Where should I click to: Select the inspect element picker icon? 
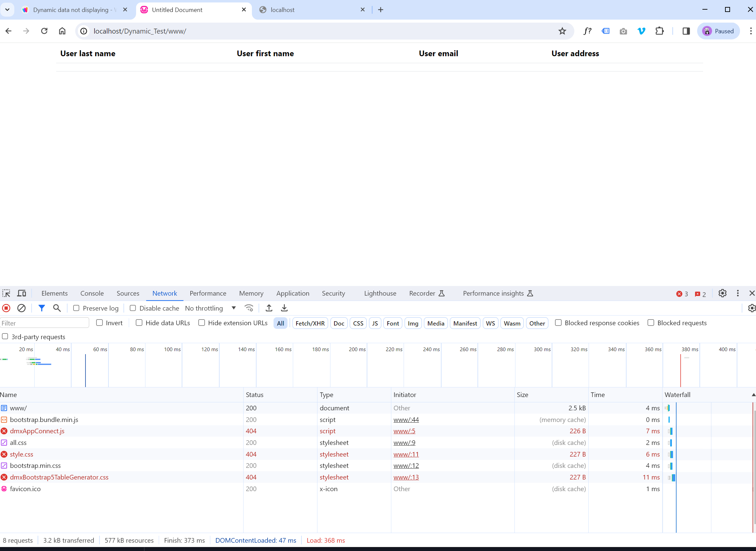6,294
